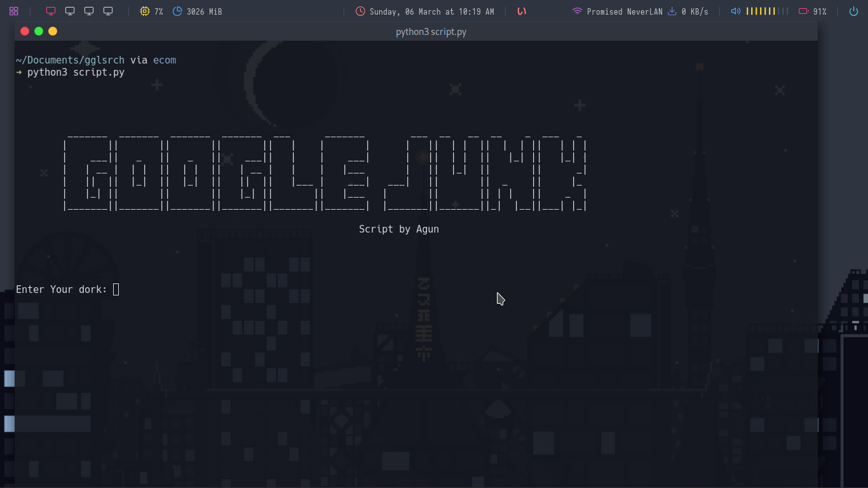The width and height of the screenshot is (868, 488).
Task: Click the CPU usage chip icon
Action: pyautogui.click(x=145, y=11)
